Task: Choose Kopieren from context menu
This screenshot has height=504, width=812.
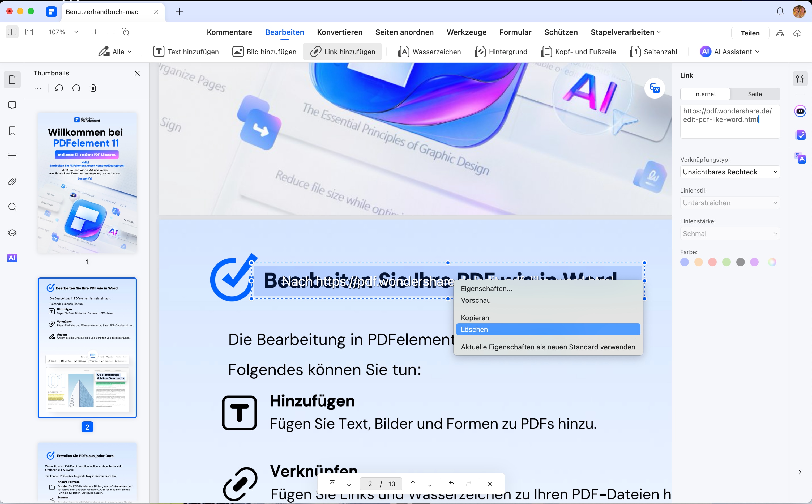Action: (548, 318)
